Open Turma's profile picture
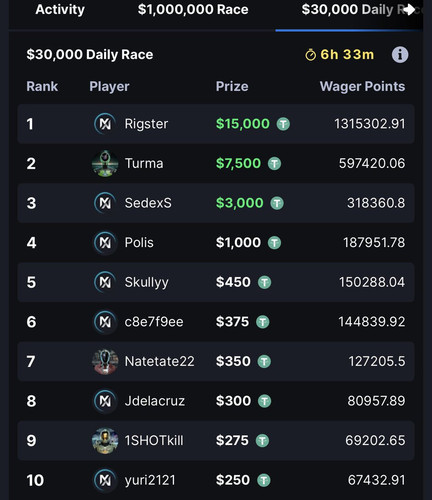 pos(105,163)
